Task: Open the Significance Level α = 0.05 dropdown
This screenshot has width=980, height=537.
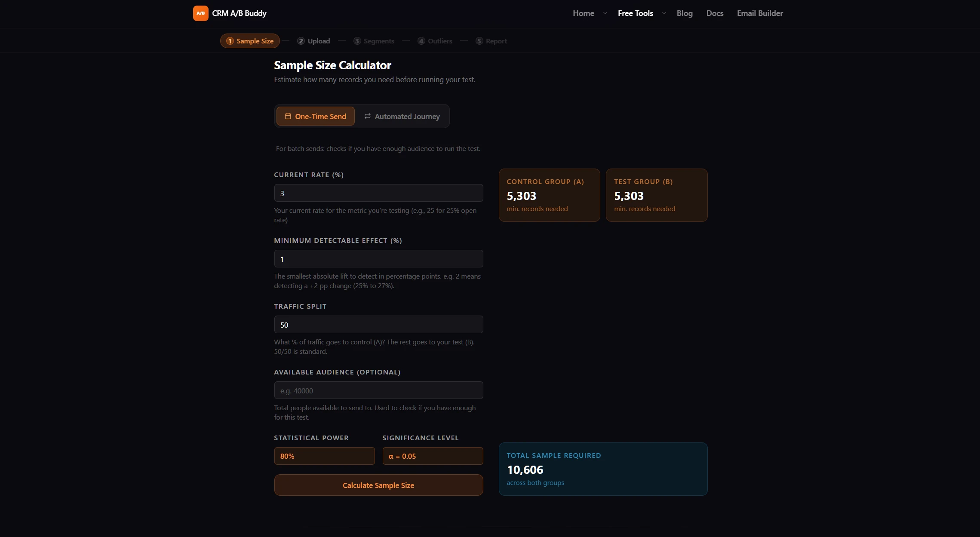Action: coord(433,456)
